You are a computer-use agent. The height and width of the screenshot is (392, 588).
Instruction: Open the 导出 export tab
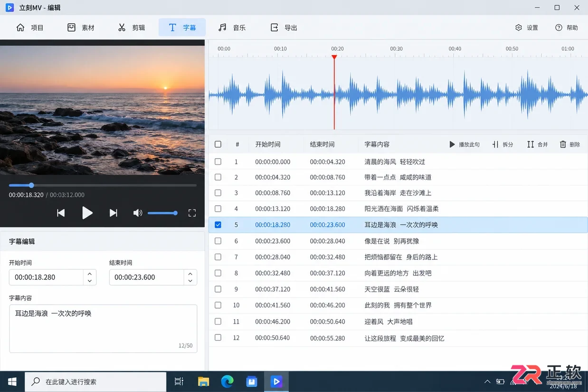point(284,28)
